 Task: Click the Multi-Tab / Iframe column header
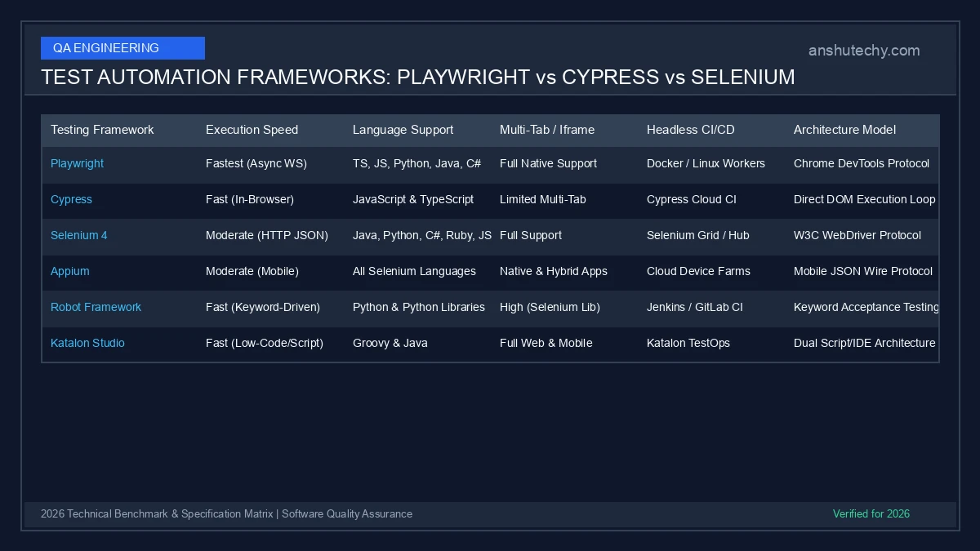click(x=547, y=130)
